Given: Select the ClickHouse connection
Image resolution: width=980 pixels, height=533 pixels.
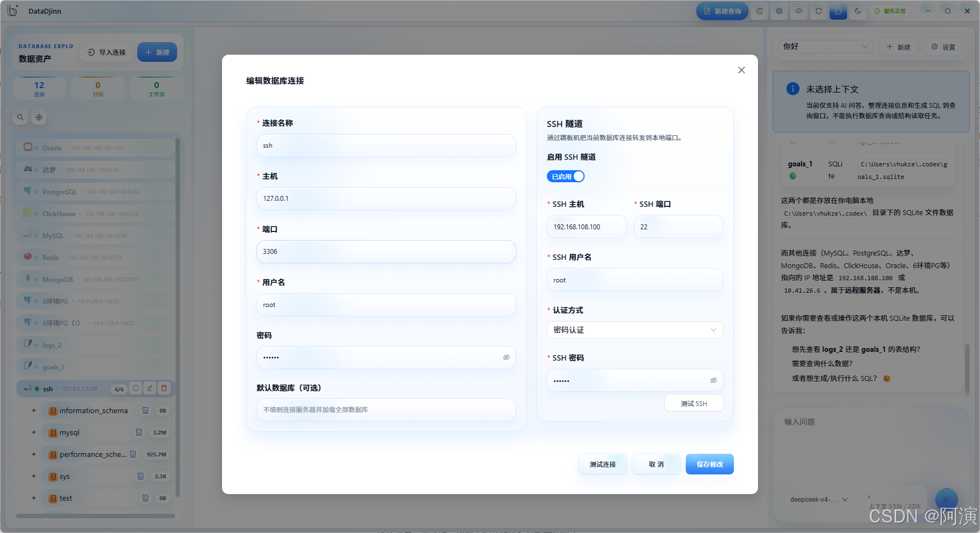Looking at the screenshot, I should coord(96,213).
